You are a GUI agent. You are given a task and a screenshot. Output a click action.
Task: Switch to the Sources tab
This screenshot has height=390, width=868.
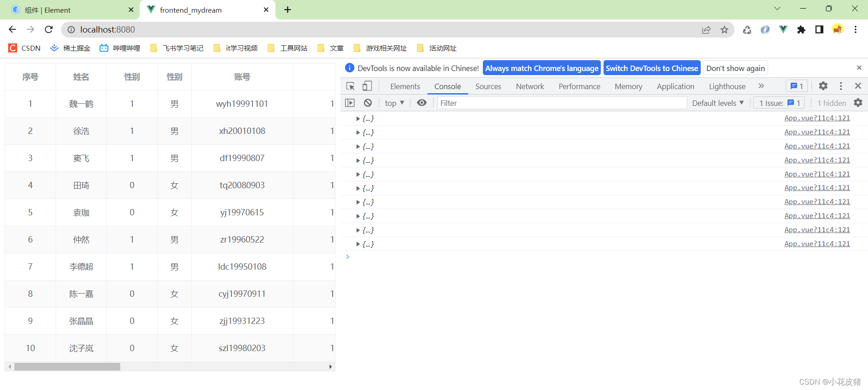click(x=488, y=86)
